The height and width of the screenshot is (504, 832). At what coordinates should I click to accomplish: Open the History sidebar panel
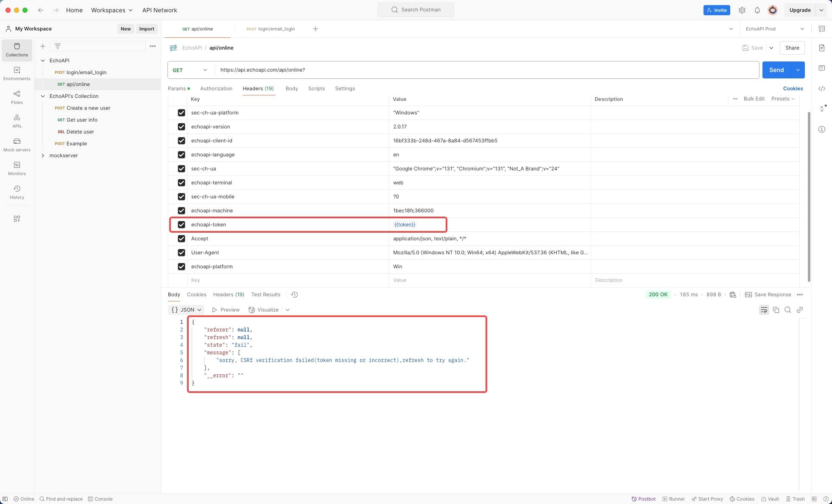(17, 192)
